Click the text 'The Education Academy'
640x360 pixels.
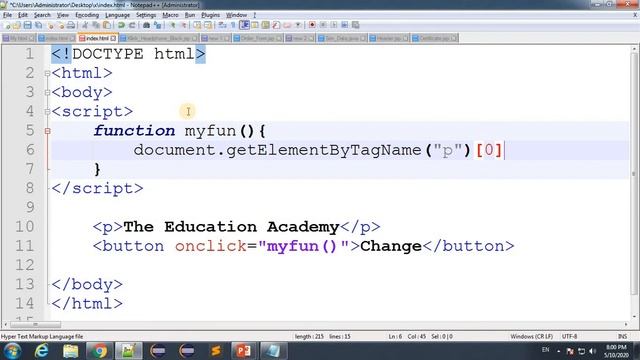231,227
